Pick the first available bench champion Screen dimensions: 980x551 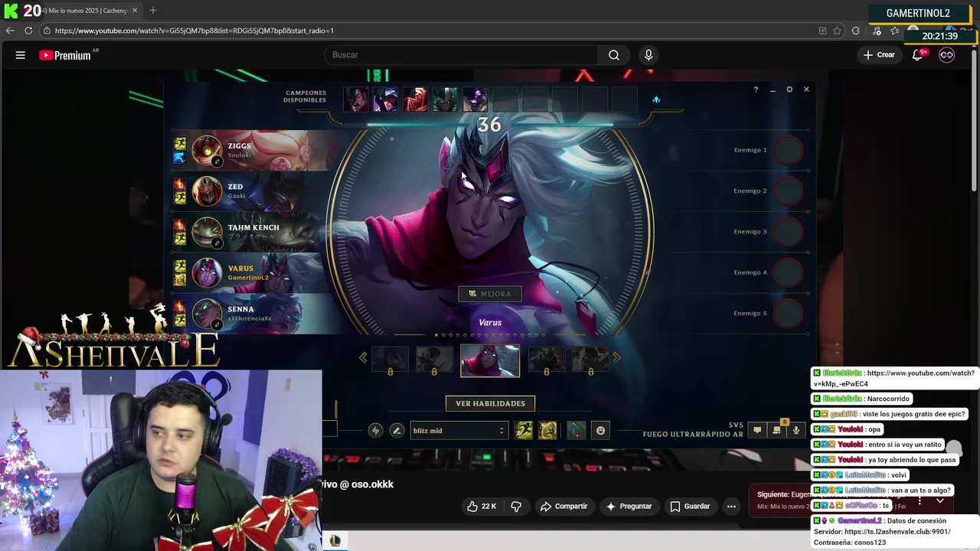click(355, 99)
